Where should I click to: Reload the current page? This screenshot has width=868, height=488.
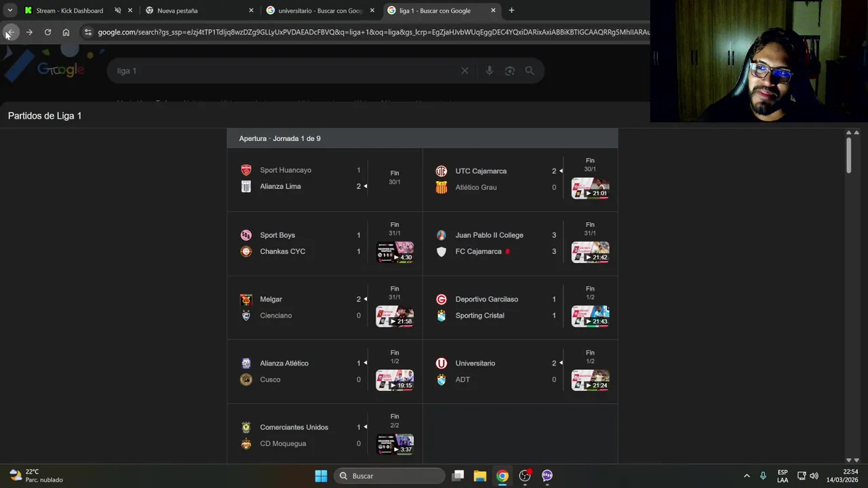coord(47,32)
